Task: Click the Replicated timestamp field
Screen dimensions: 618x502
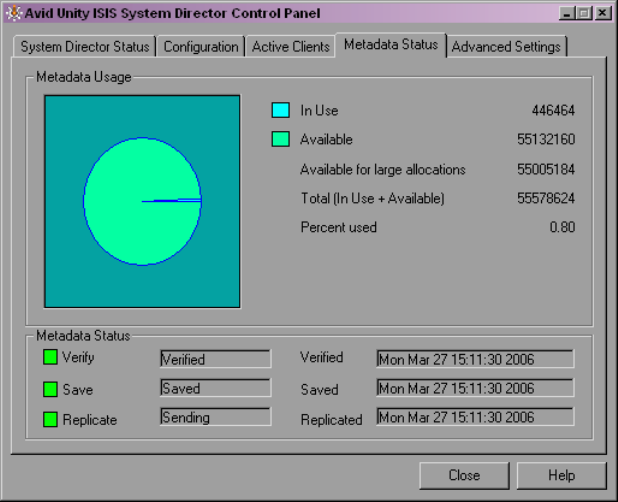Action: click(x=475, y=417)
